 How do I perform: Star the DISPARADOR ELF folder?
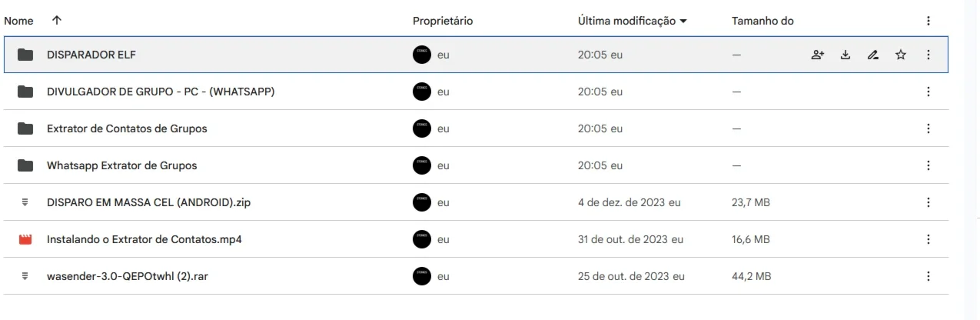[901, 55]
